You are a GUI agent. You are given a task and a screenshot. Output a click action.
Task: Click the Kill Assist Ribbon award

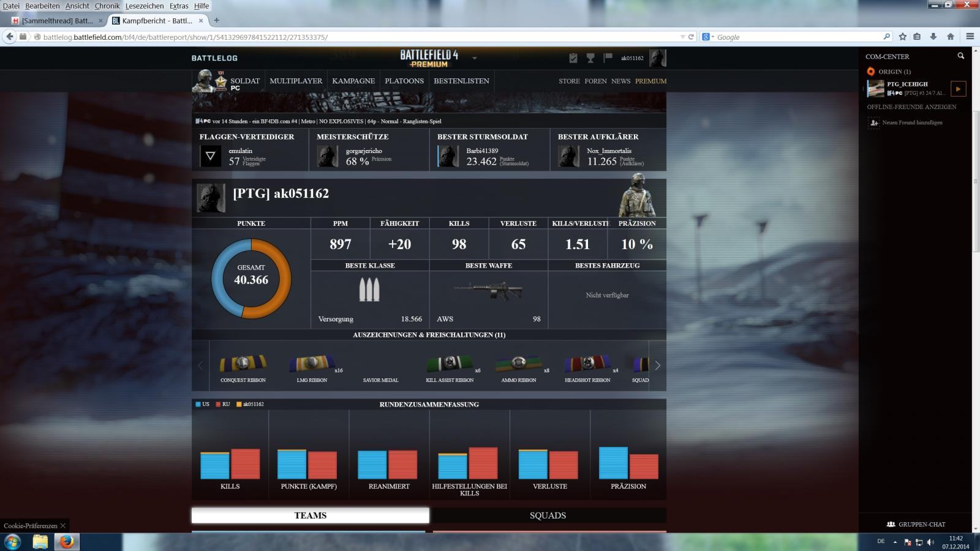point(450,363)
